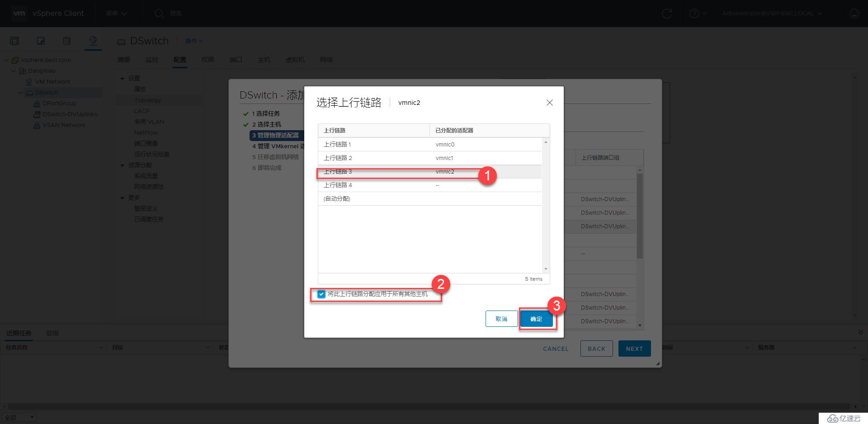The image size is (868, 424).
Task: Open the Administrator@VSPHERE.LOCAL user menu
Action: click(x=772, y=14)
